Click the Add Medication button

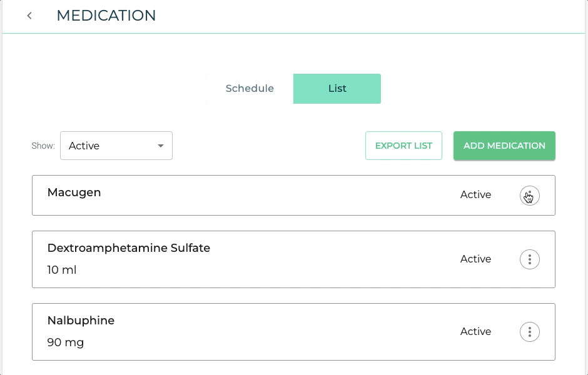click(x=504, y=146)
